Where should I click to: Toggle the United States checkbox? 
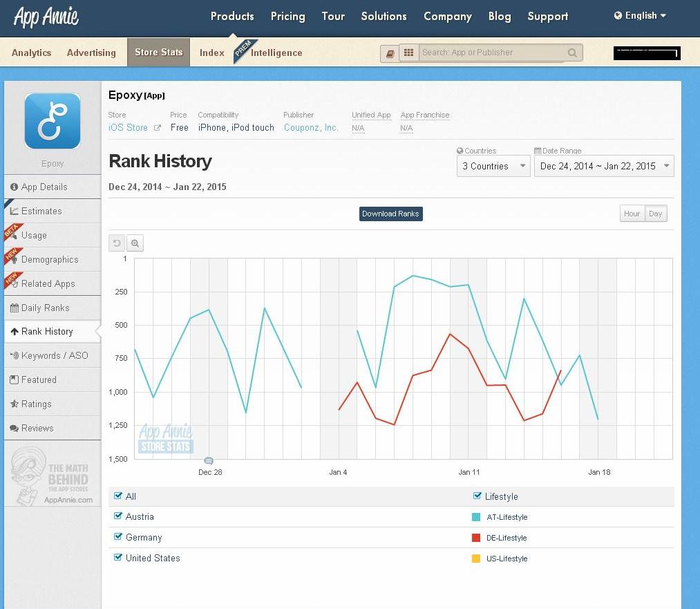point(118,557)
